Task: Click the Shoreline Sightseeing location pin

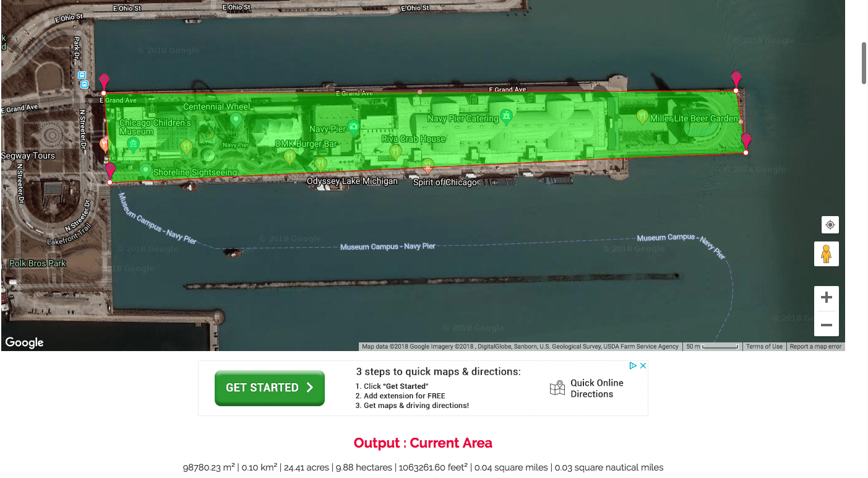Action: pyautogui.click(x=145, y=169)
